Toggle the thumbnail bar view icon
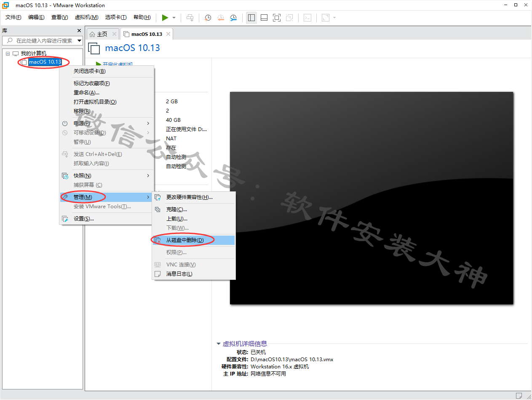This screenshot has height=400, width=532. click(264, 18)
